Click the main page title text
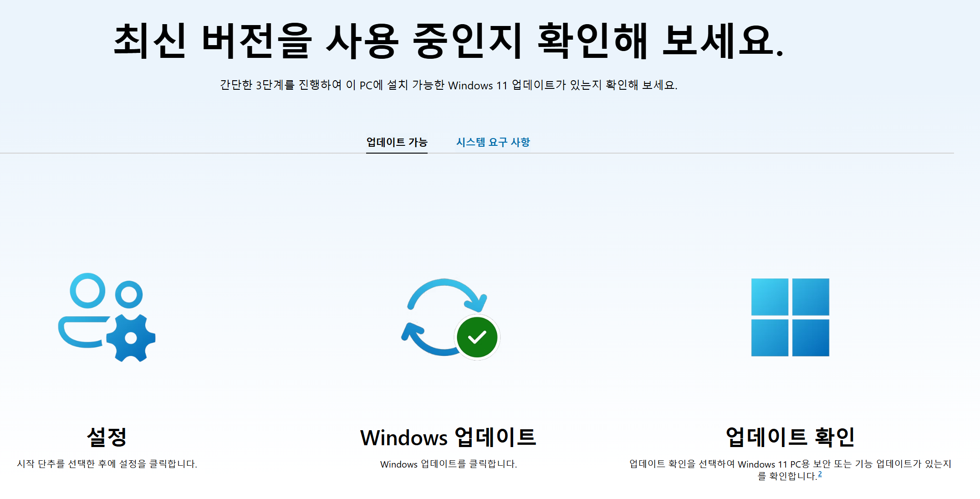This screenshot has width=980, height=499. [448, 41]
